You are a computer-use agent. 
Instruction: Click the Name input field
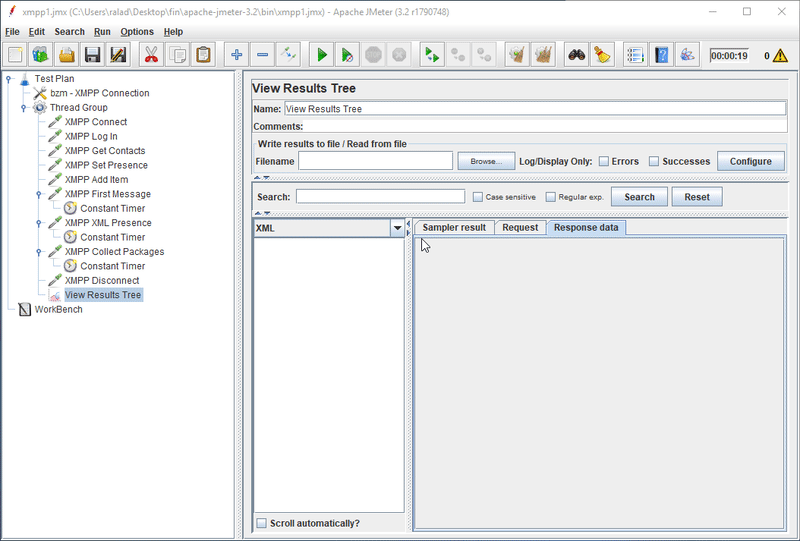coord(535,109)
